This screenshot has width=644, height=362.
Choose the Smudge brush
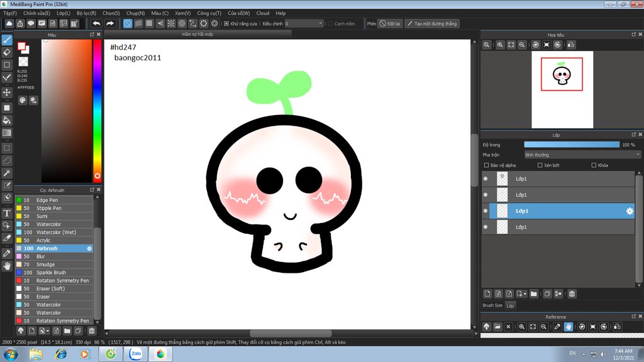click(x=54, y=265)
